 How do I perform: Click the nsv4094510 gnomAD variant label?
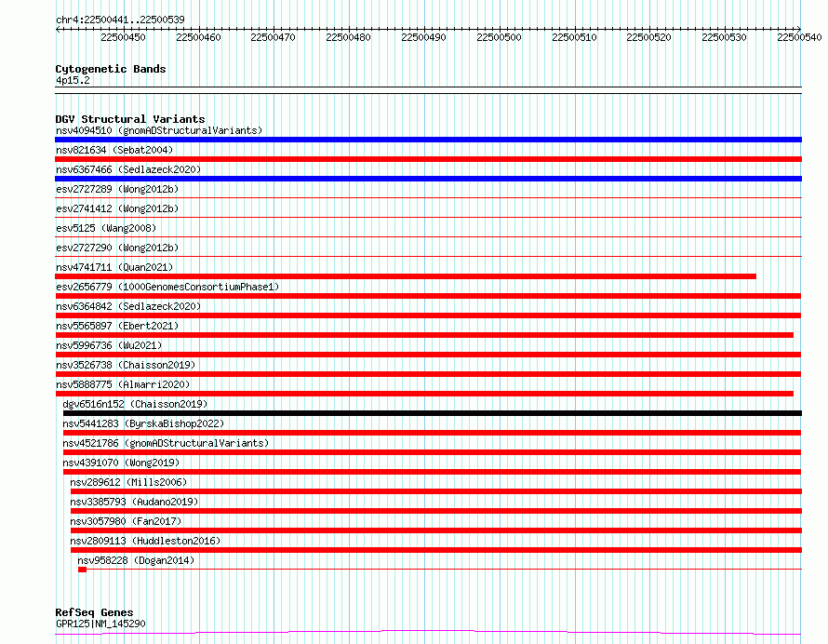click(x=159, y=130)
